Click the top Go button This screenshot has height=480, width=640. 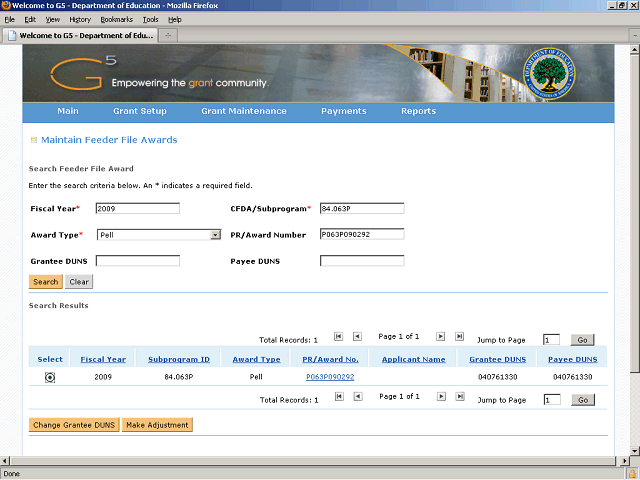[582, 340]
